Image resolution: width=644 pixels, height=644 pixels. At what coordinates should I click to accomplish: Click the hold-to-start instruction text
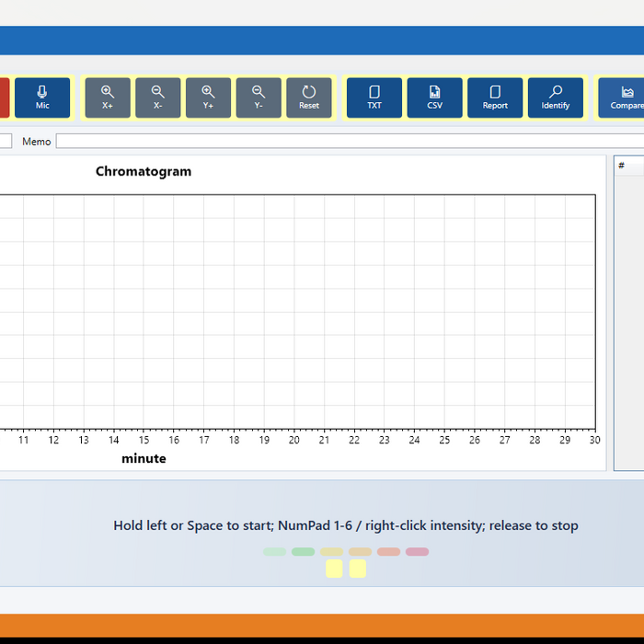pos(346,525)
